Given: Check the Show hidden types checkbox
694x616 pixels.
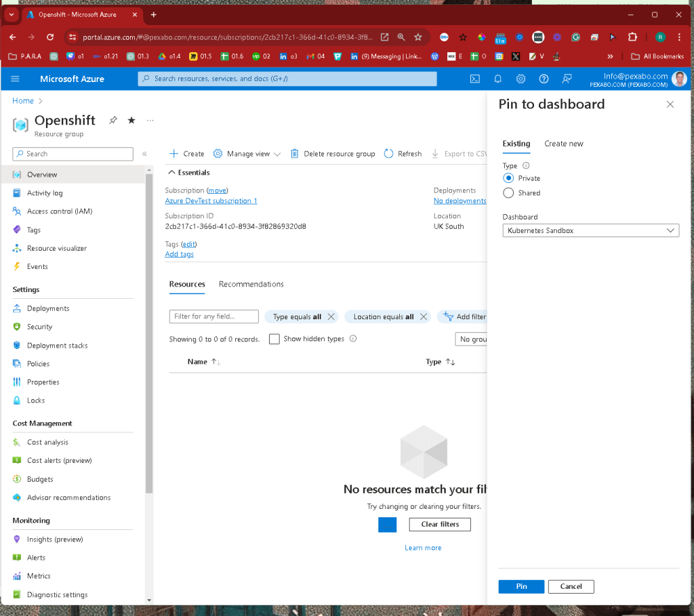Looking at the screenshot, I should [274, 339].
